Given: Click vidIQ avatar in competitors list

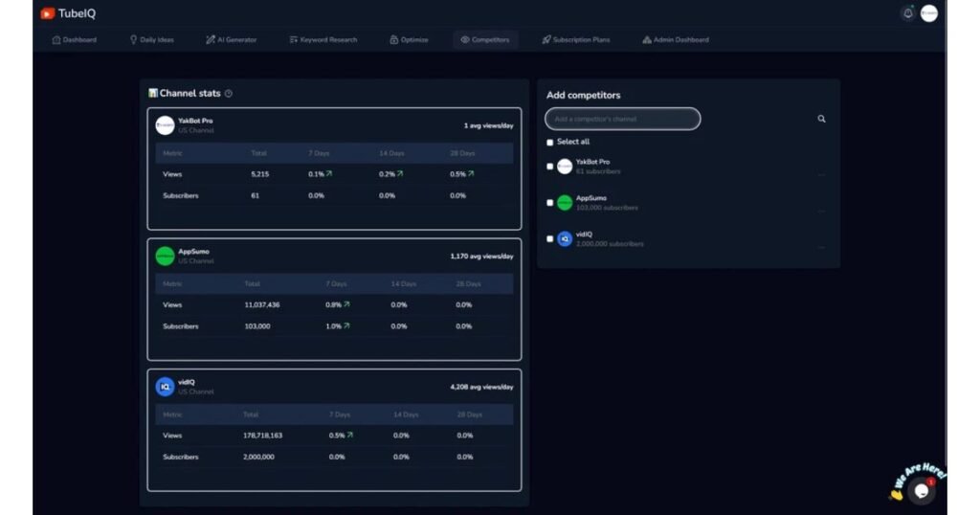Looking at the screenshot, I should tap(565, 238).
